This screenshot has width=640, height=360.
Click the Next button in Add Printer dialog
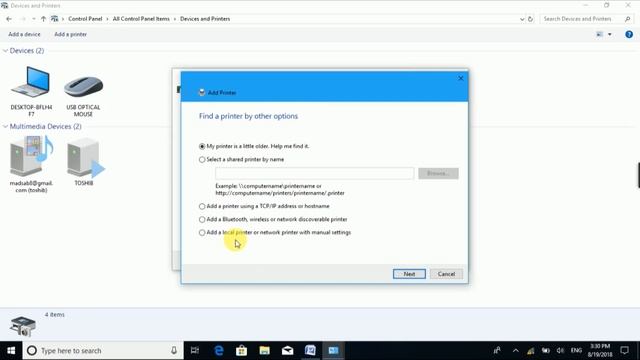[409, 274]
